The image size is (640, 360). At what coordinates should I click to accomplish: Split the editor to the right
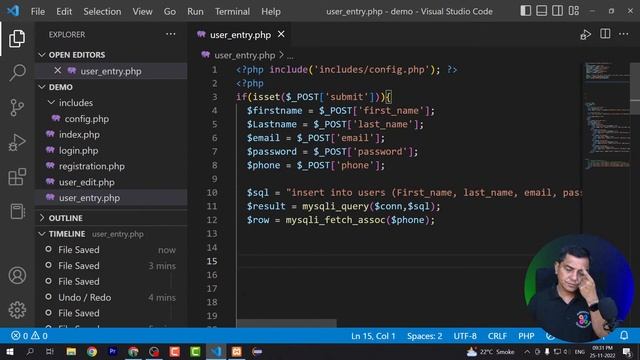605,34
